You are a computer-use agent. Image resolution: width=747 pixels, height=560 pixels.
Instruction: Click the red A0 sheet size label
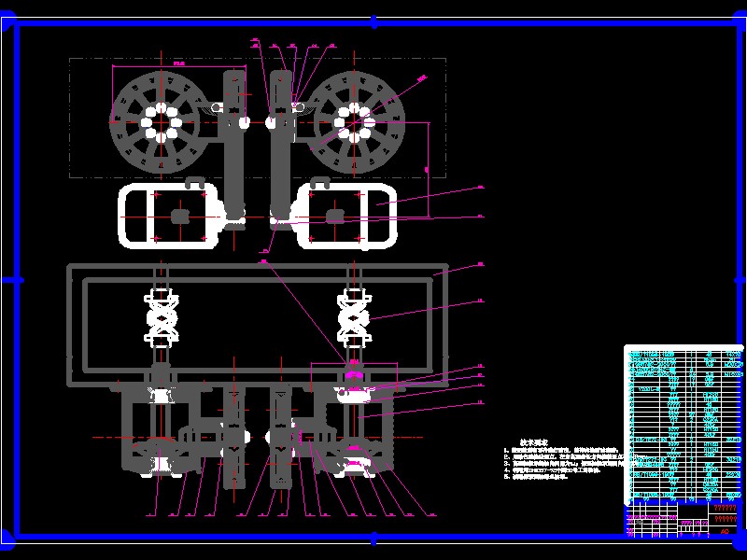pyautogui.click(x=725, y=531)
